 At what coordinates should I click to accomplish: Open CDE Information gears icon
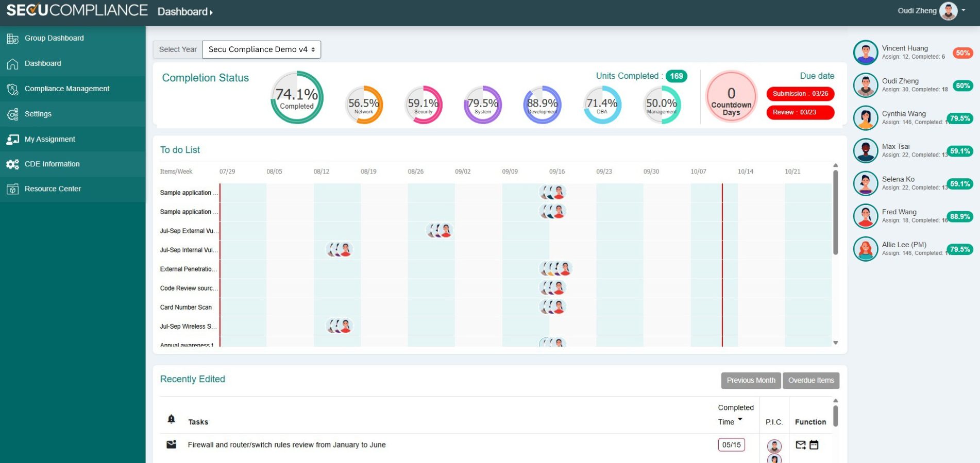12,164
